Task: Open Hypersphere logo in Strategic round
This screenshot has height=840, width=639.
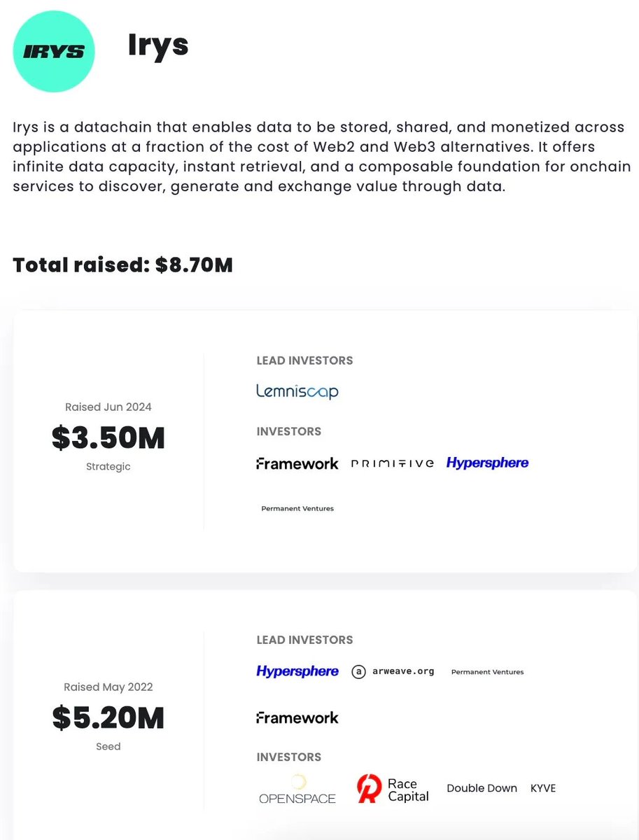Action: pos(488,463)
